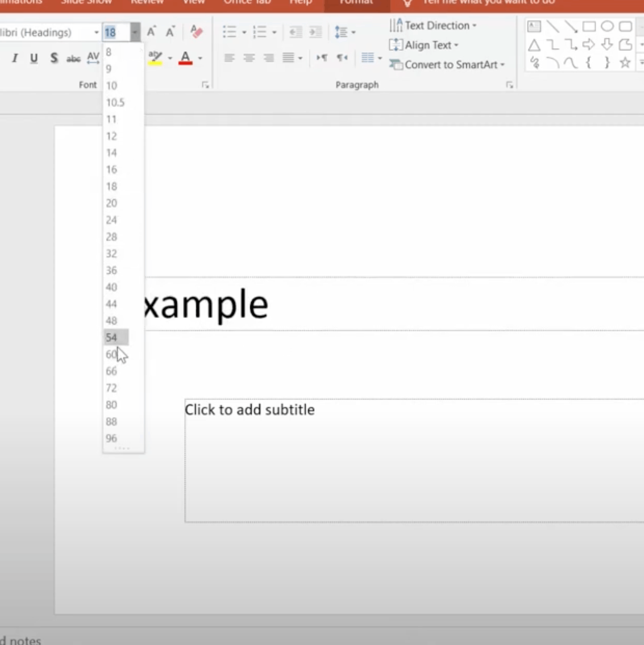This screenshot has width=644, height=645.
Task: Open character spacing options
Action: [93, 58]
